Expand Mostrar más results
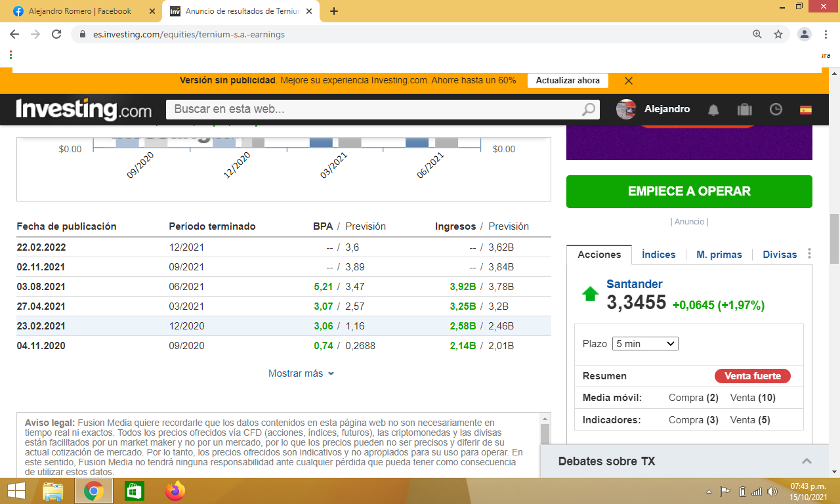 (x=301, y=373)
